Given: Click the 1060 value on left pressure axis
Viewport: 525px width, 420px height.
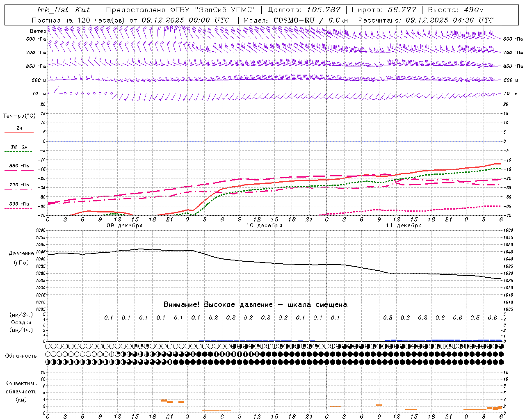Looking at the screenshot, I should (x=41, y=231).
